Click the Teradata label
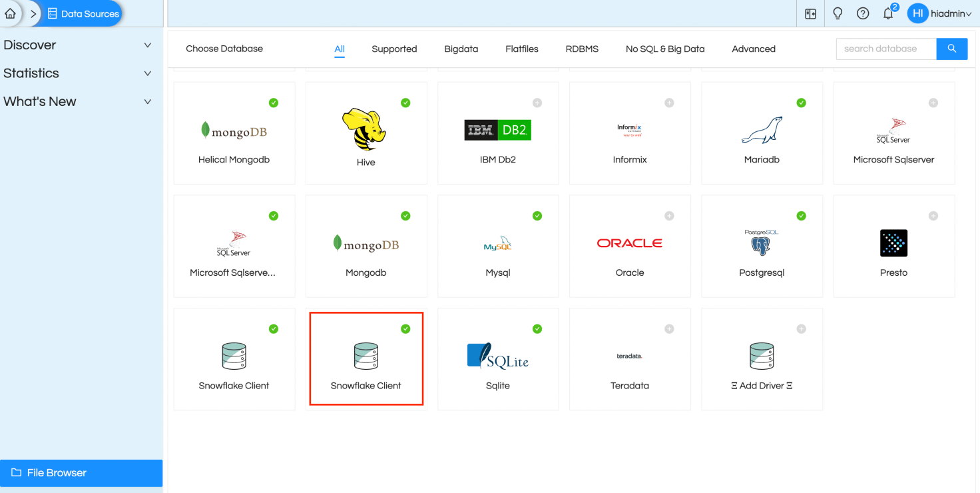Screen dimensions: 980x493 [630, 386]
